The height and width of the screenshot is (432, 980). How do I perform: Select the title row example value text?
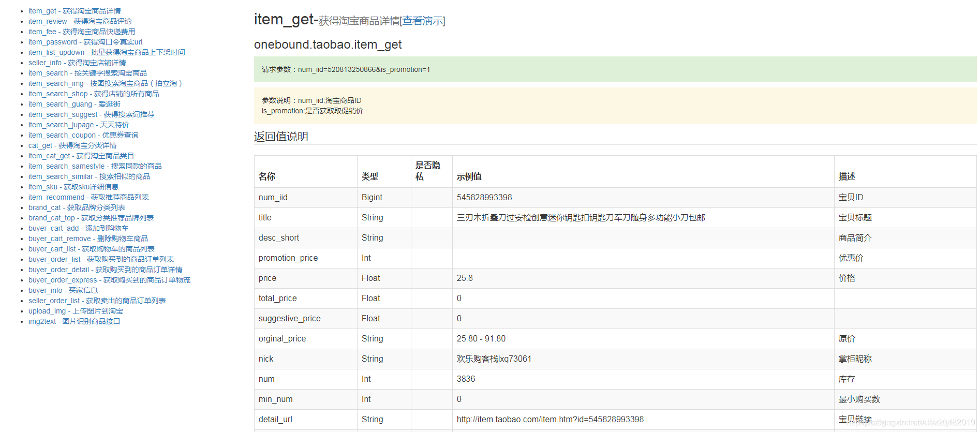tap(581, 217)
